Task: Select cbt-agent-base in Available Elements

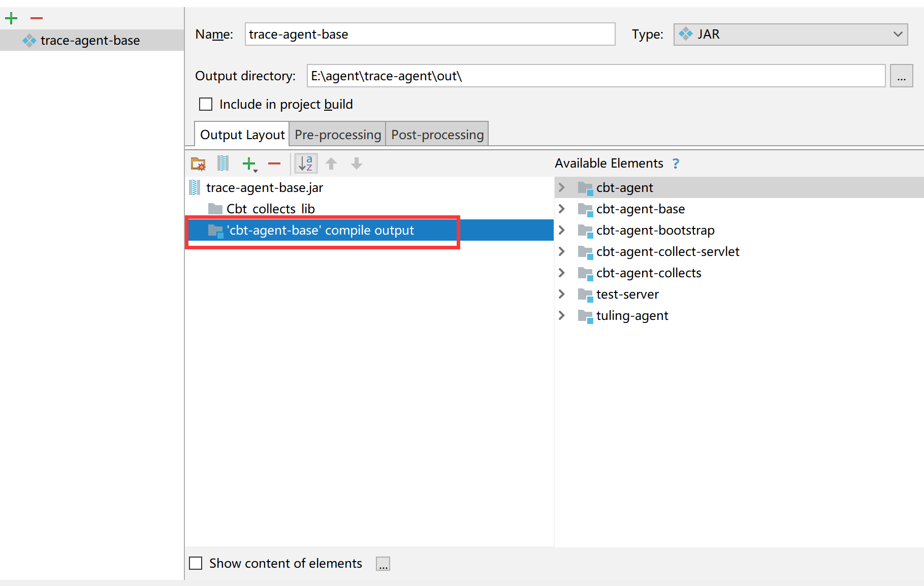Action: pos(641,209)
